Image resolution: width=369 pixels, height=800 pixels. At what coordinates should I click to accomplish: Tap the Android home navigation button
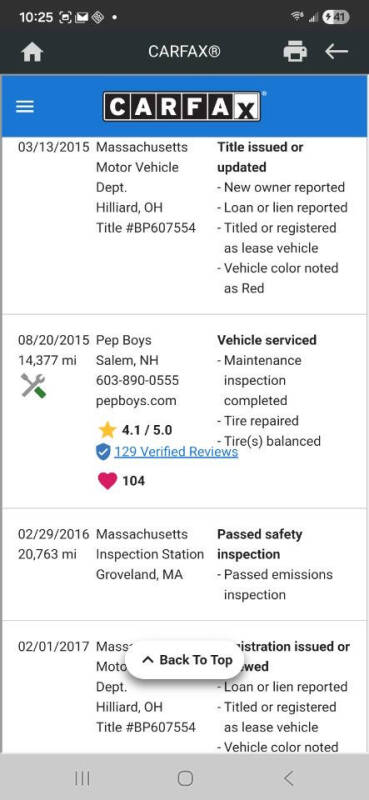click(185, 778)
